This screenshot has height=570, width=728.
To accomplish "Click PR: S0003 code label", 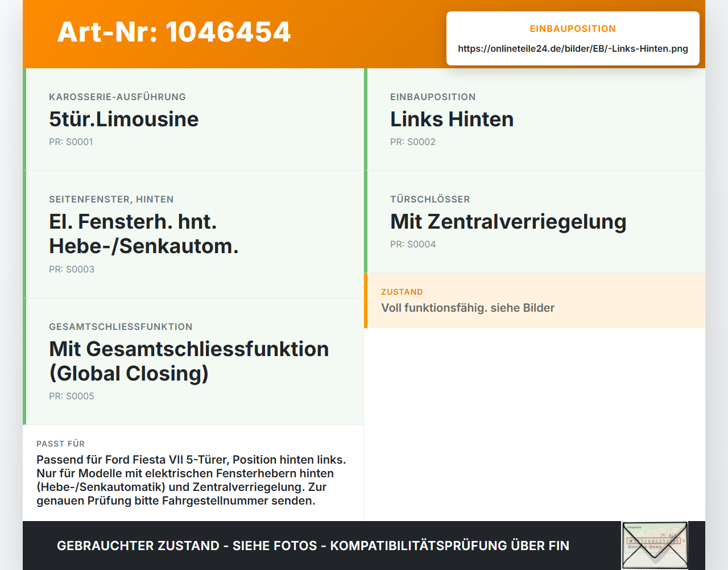I will 72,269.
